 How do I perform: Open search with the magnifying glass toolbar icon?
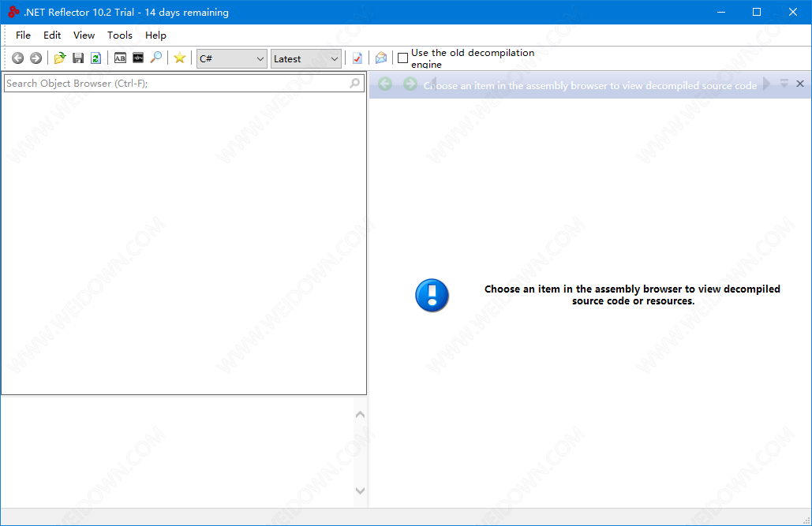[156, 58]
